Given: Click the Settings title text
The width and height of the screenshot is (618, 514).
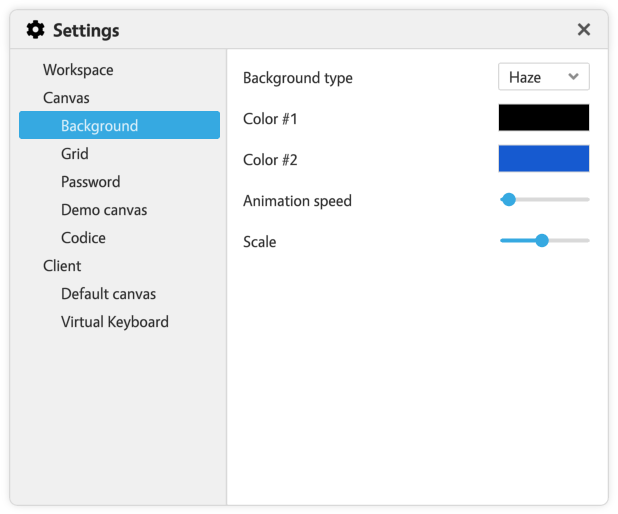Looking at the screenshot, I should point(86,31).
